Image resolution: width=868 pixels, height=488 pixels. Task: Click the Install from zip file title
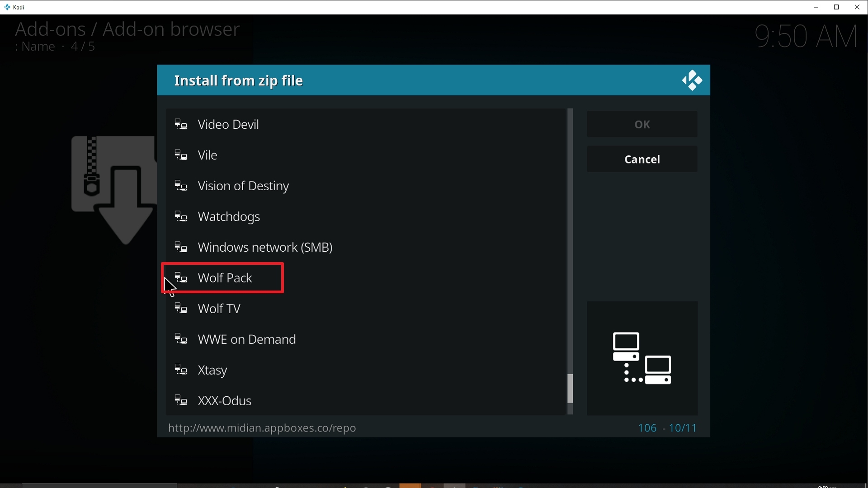click(239, 81)
